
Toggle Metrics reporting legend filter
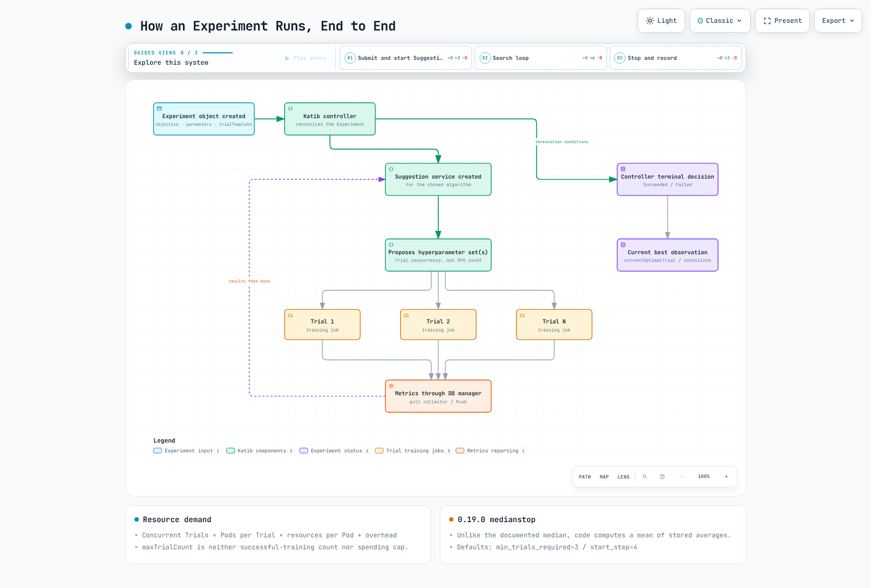(x=491, y=451)
